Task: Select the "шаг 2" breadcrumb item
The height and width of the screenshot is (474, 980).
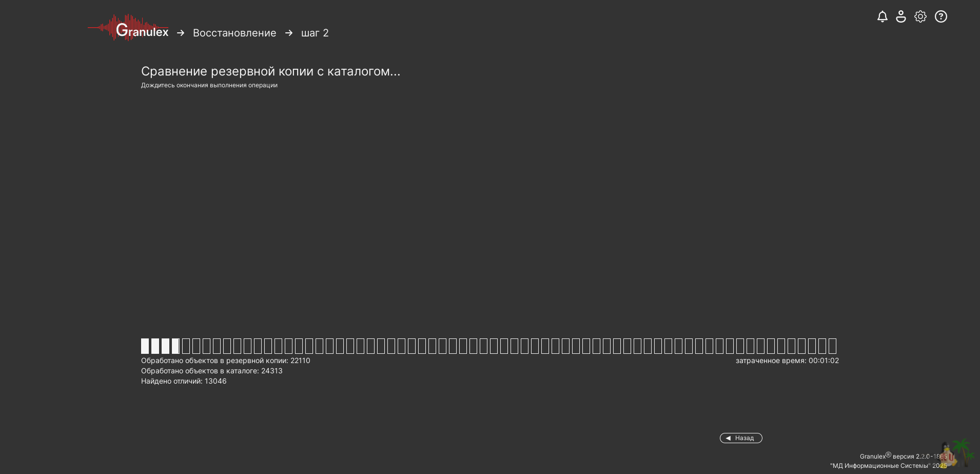Action: coord(315,33)
